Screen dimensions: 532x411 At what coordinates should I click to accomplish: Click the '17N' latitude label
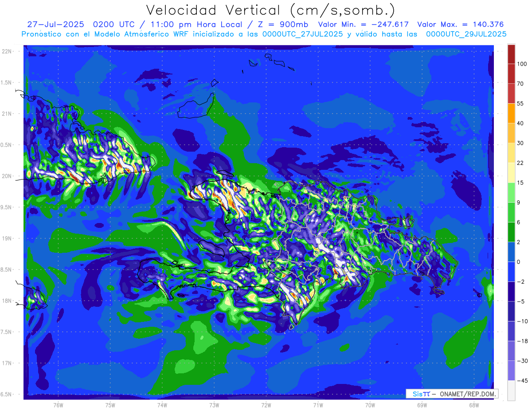(x=7, y=363)
